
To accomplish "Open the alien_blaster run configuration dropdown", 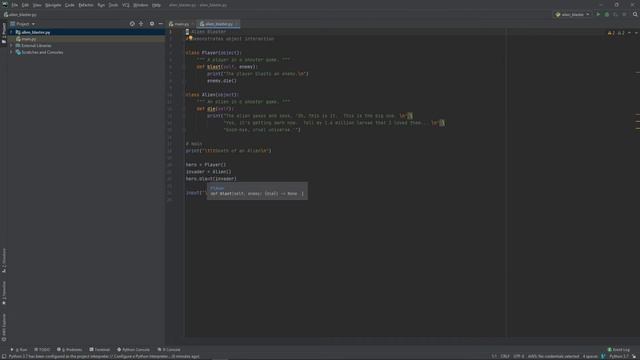I will point(572,15).
